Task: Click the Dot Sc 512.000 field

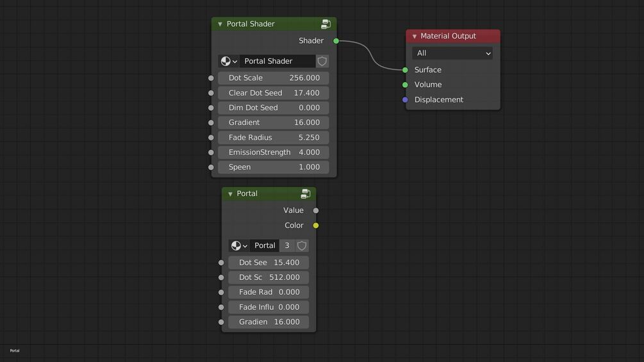Action: (x=268, y=277)
